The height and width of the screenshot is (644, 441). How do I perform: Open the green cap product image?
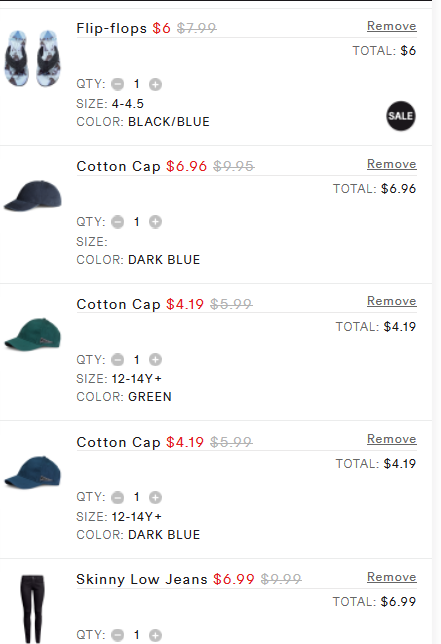33,334
